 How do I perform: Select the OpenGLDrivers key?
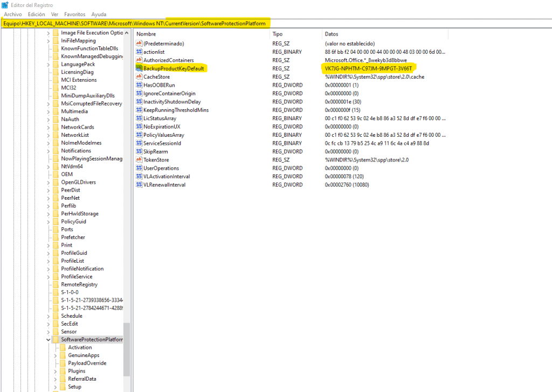[78, 182]
